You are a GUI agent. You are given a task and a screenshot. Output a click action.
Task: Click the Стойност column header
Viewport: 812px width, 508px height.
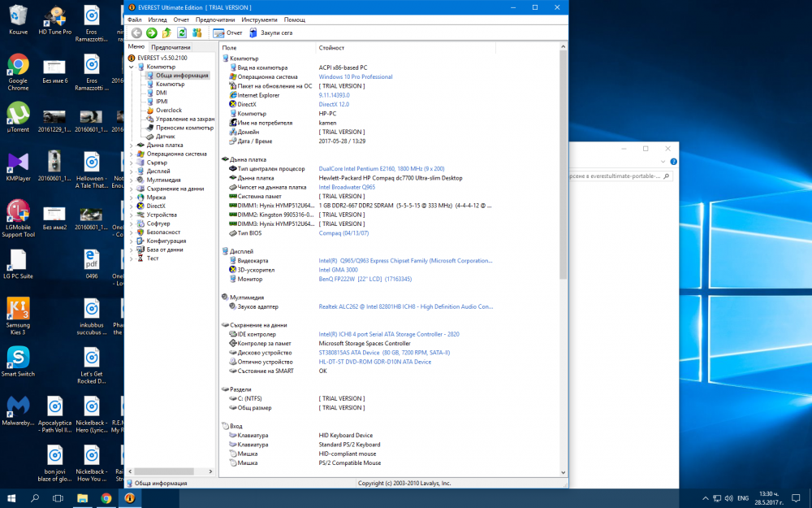(405, 48)
